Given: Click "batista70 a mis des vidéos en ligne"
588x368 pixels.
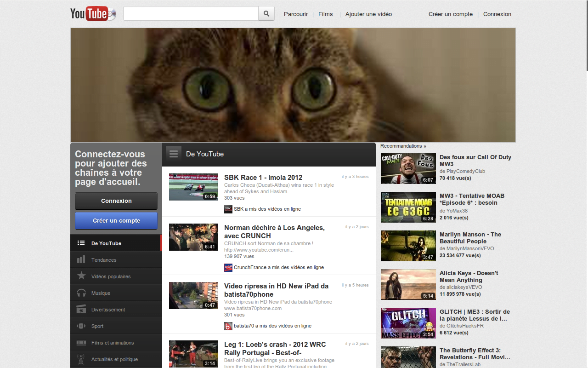Looking at the screenshot, I should (272, 326).
